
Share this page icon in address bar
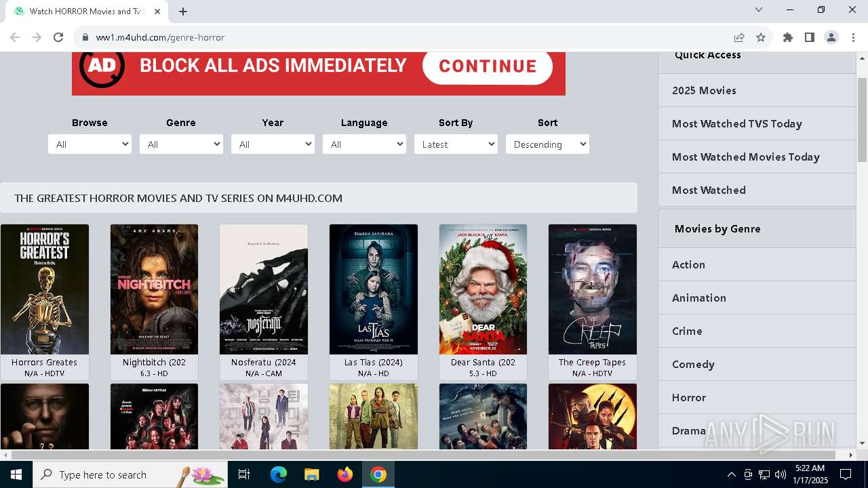coord(739,37)
